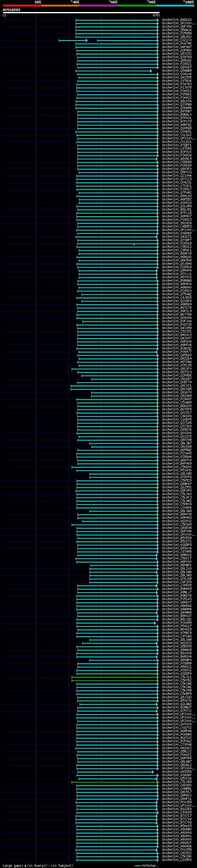Select hit label UniRef100_Q8LSW7

tap(177, 443)
